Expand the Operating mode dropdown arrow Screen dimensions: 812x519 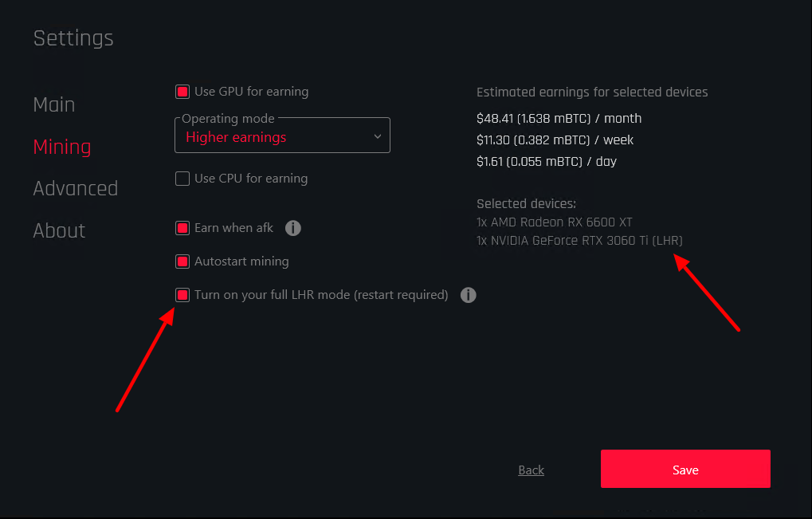click(x=378, y=137)
